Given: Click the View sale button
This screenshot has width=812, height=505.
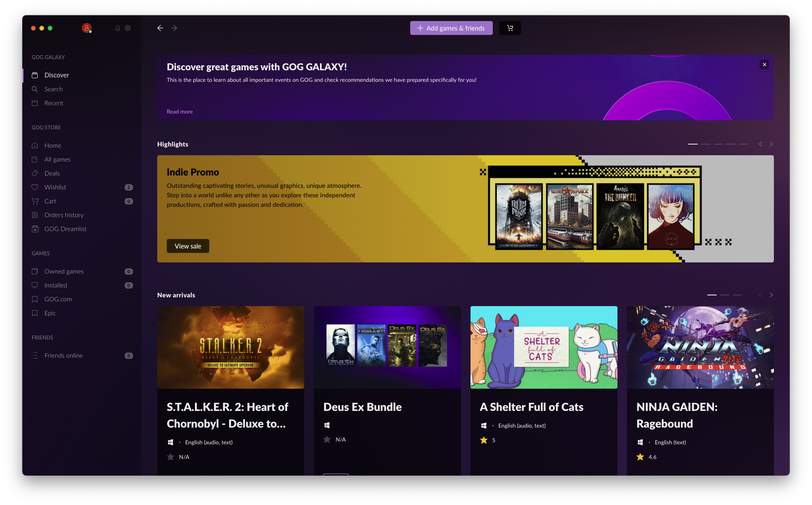Looking at the screenshot, I should tap(188, 246).
